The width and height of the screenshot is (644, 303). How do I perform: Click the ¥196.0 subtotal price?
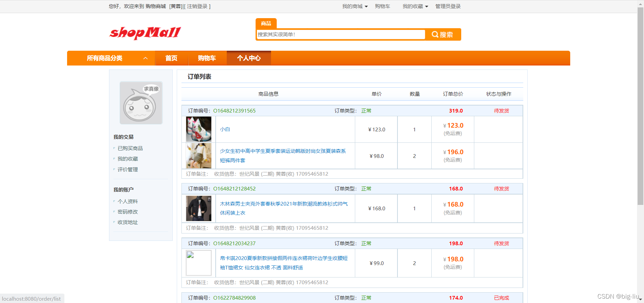(453, 152)
